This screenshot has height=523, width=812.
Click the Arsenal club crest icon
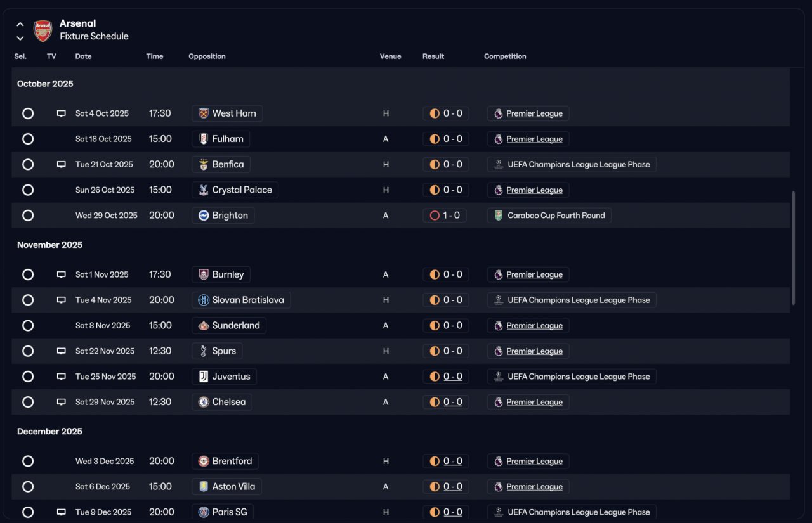pyautogui.click(x=43, y=30)
